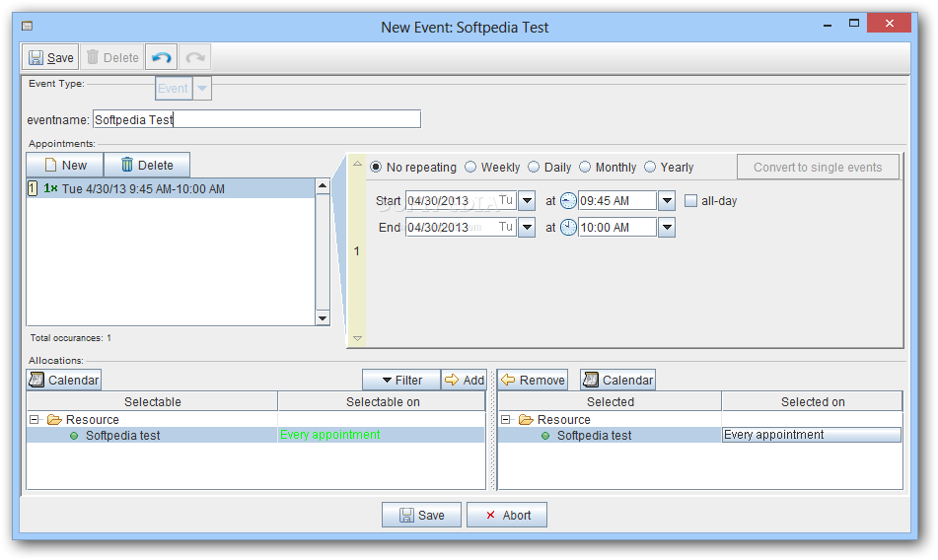Click the grayed Delete toolbar button
The image size is (938, 560).
112,57
